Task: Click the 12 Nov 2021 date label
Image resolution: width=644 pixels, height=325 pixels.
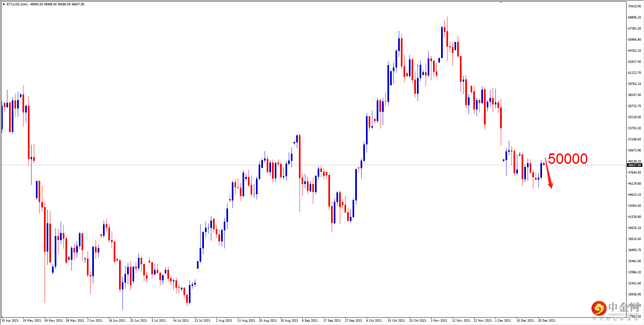Action: coord(461,321)
